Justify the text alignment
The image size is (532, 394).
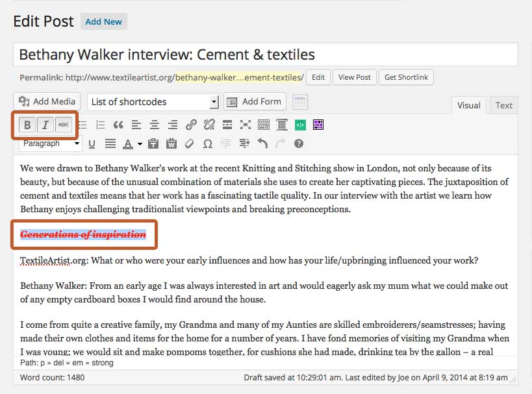pyautogui.click(x=110, y=143)
